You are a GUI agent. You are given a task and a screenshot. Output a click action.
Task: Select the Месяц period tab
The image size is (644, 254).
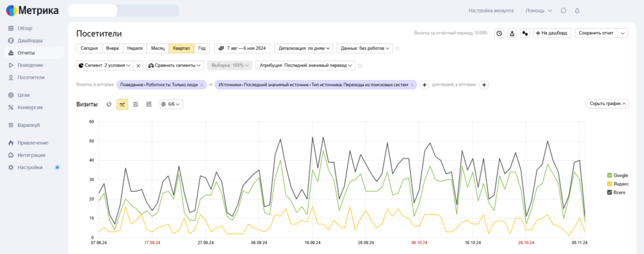coord(157,48)
